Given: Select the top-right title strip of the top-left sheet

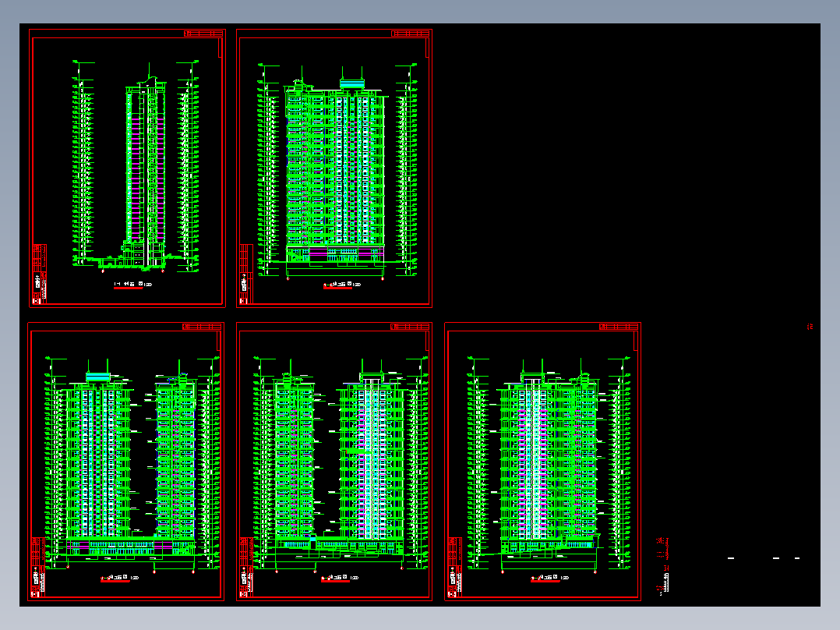Looking at the screenshot, I should pyautogui.click(x=203, y=34).
